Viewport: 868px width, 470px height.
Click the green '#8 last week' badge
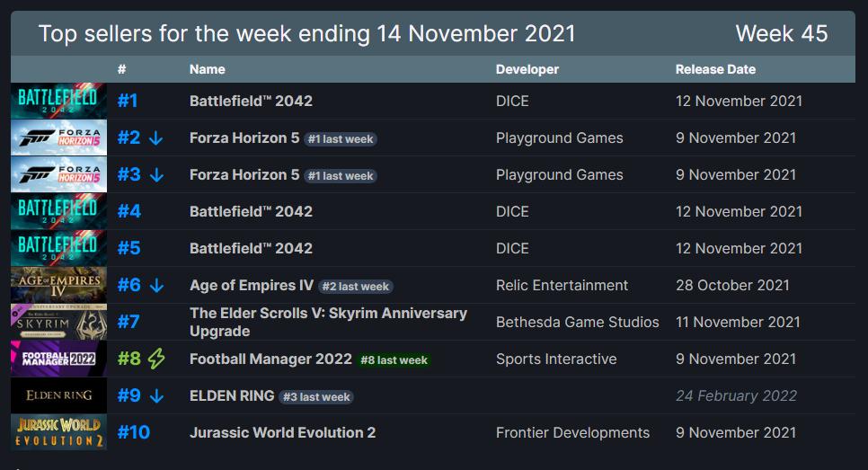(394, 360)
